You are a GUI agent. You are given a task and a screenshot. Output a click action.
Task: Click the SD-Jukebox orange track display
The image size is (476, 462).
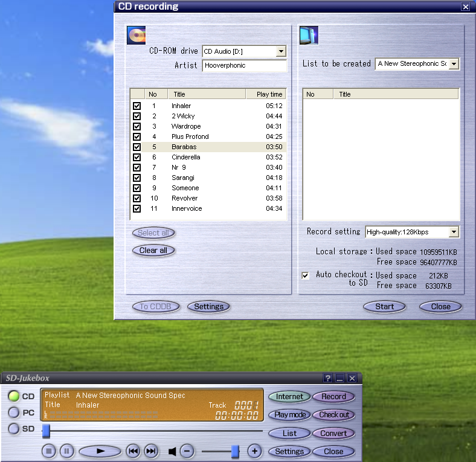(x=152, y=405)
